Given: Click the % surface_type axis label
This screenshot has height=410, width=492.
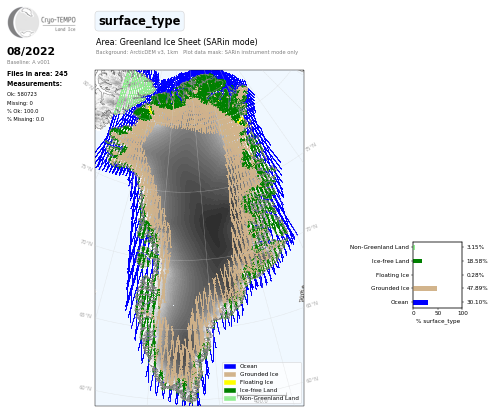Looking at the screenshot, I should click(x=438, y=321).
